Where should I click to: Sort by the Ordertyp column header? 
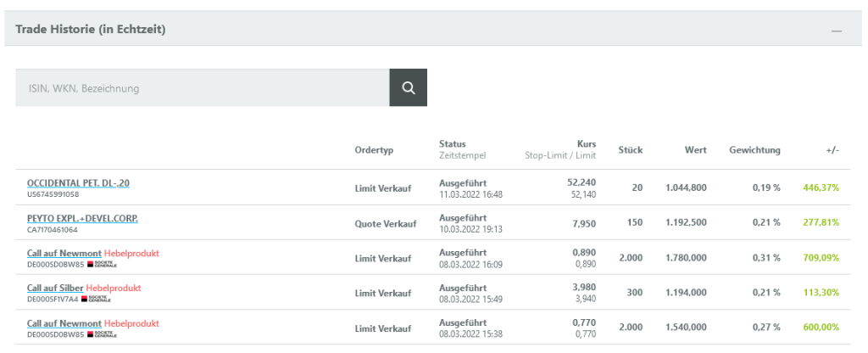tap(374, 150)
